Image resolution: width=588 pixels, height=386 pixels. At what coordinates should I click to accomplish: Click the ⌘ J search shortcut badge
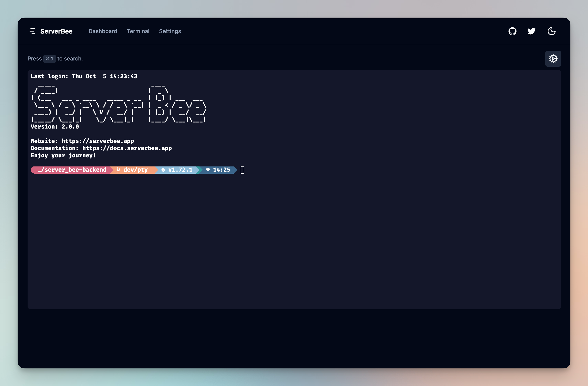[x=49, y=59]
